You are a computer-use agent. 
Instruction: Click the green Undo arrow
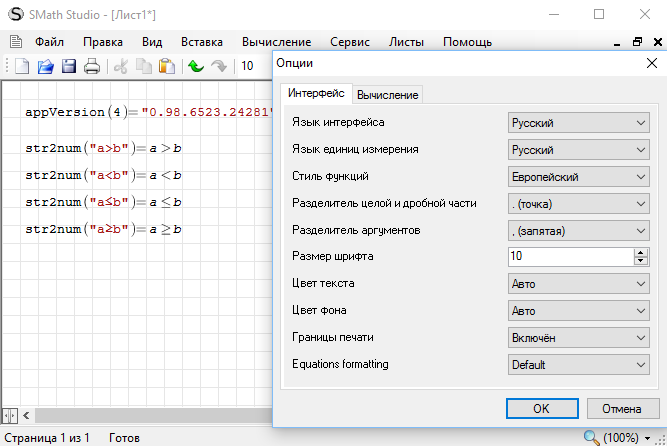(x=195, y=67)
